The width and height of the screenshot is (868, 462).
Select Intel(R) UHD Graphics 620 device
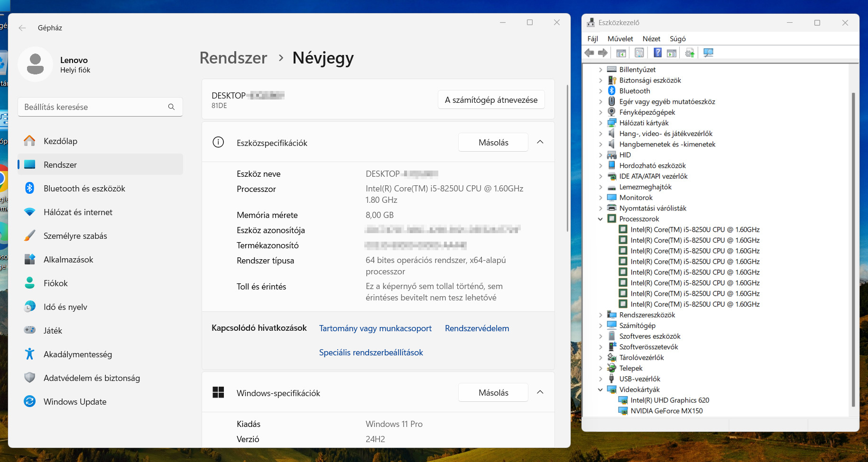click(x=670, y=400)
